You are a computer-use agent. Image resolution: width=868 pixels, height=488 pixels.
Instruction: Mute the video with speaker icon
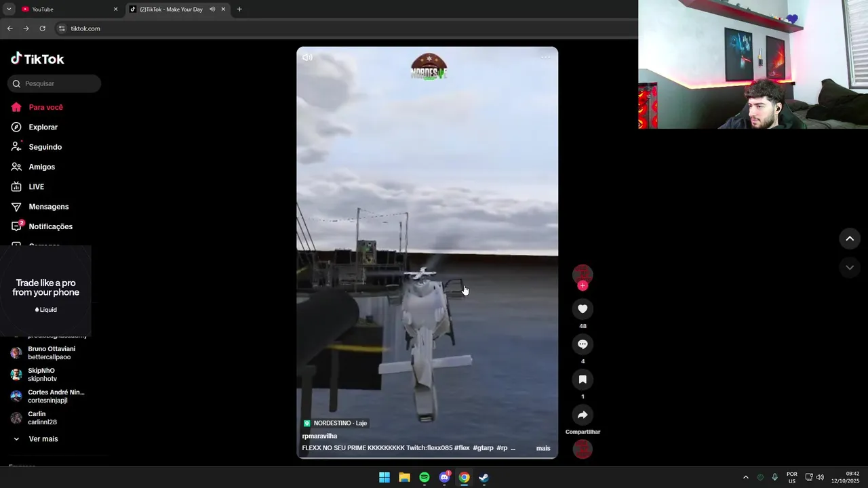coord(307,58)
